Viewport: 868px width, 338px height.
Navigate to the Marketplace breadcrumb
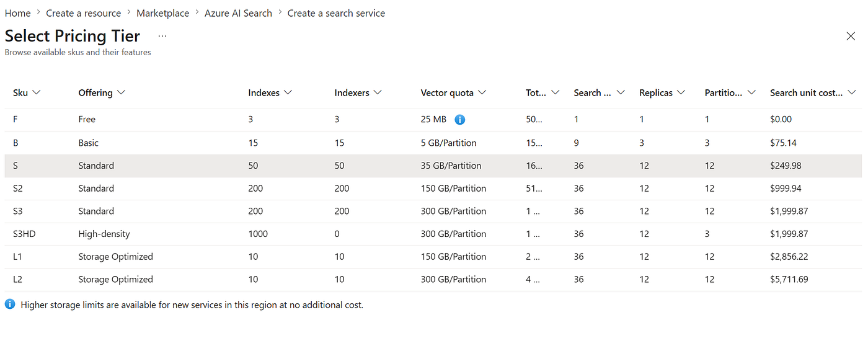163,13
